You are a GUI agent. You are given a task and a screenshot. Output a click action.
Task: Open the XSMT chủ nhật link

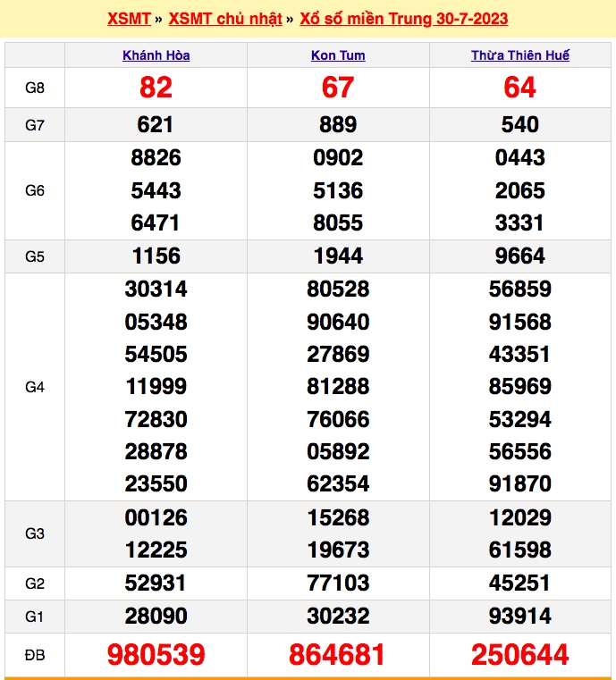tap(225, 19)
